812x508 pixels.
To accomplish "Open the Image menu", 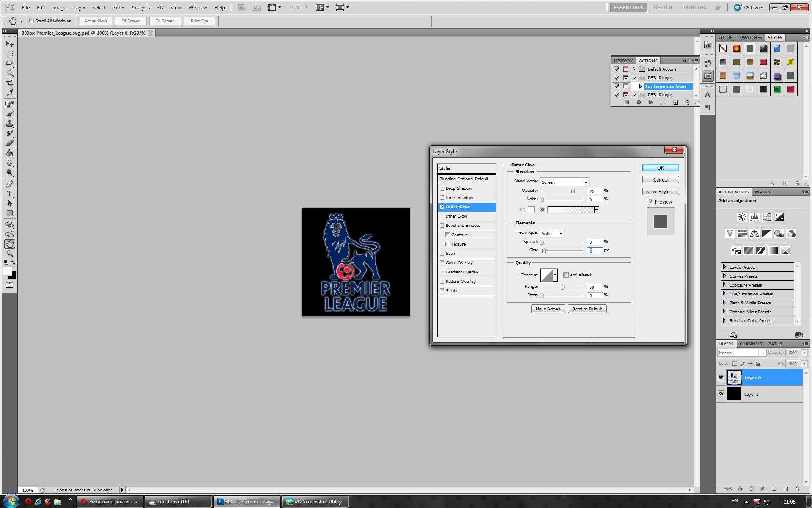I will tap(59, 8).
